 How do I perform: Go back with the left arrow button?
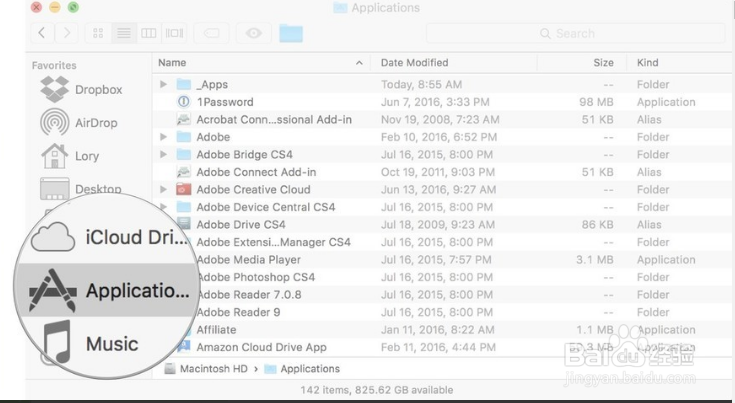pos(42,33)
